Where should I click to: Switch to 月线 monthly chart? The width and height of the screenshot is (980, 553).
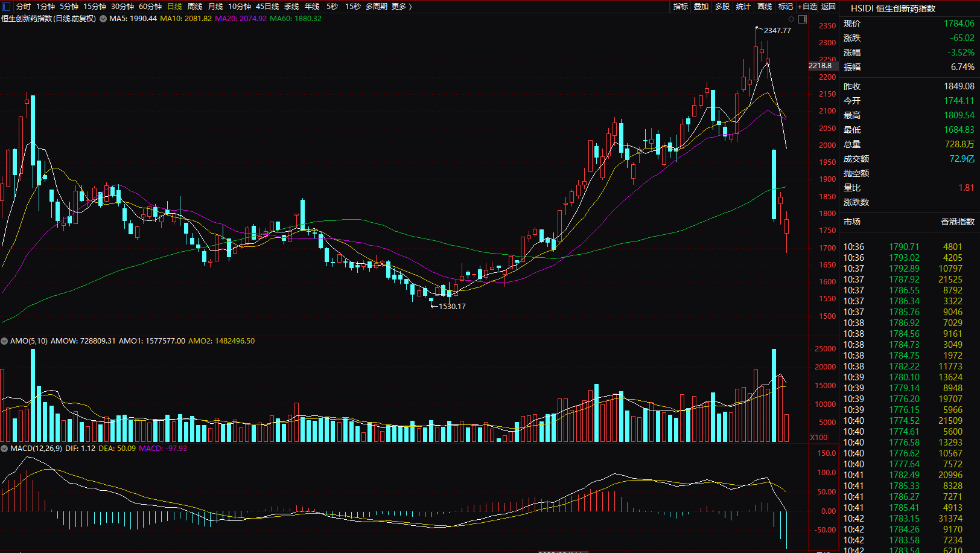coord(215,7)
